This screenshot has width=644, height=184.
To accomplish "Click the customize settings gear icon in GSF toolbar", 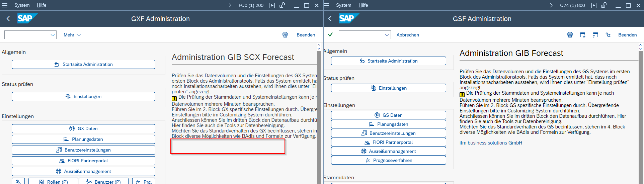I will pos(608,35).
